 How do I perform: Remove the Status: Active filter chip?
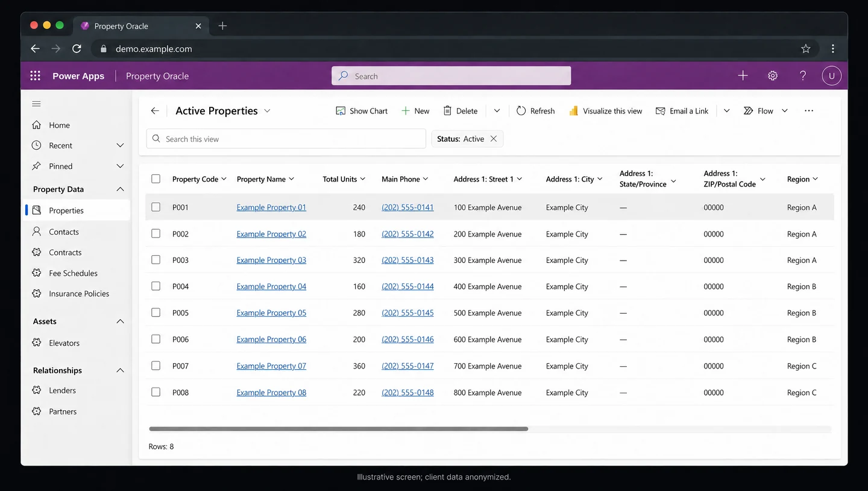(494, 139)
